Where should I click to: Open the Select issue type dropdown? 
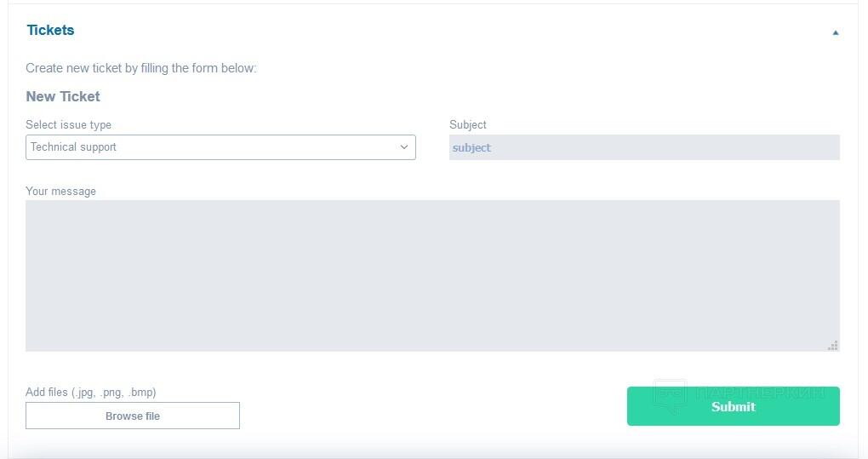click(x=220, y=147)
